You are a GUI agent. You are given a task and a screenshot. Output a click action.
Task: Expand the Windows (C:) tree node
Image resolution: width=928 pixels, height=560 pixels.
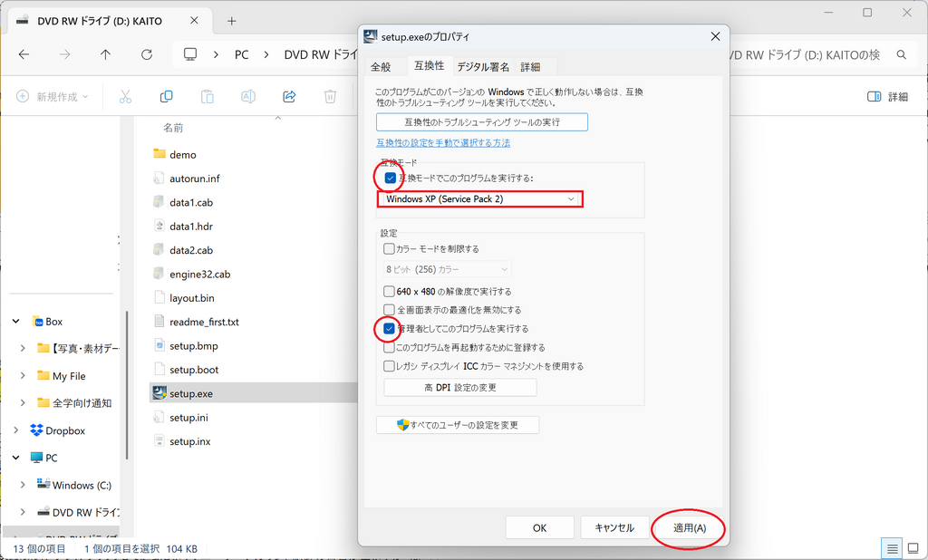pos(23,485)
